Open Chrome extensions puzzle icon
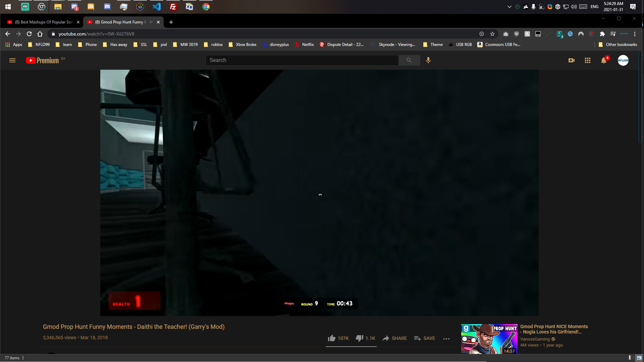 coord(602,34)
